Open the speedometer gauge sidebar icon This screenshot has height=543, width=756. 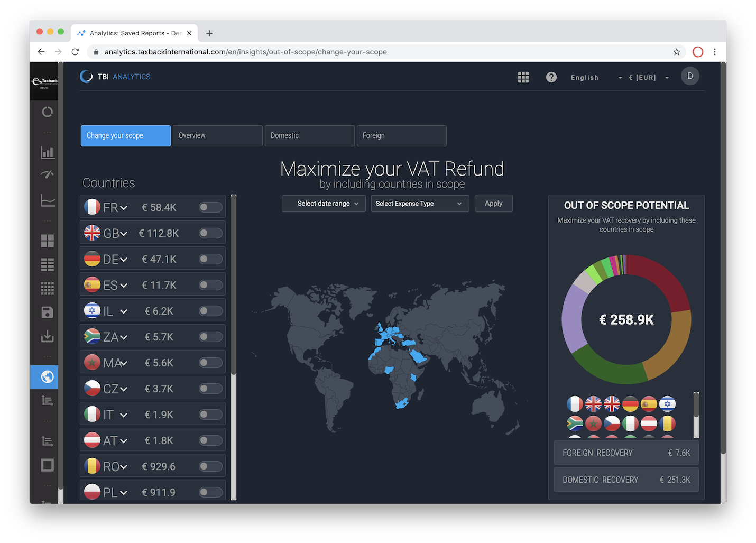click(x=48, y=174)
